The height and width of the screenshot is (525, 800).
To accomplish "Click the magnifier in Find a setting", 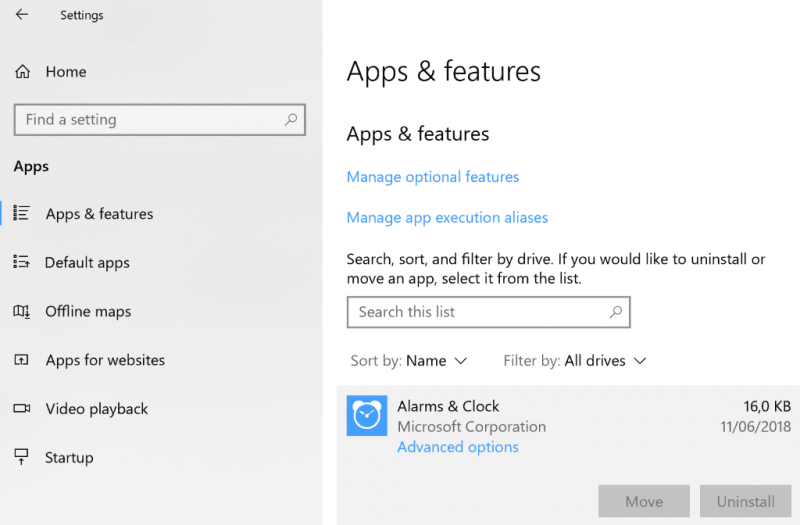I will pos(291,119).
